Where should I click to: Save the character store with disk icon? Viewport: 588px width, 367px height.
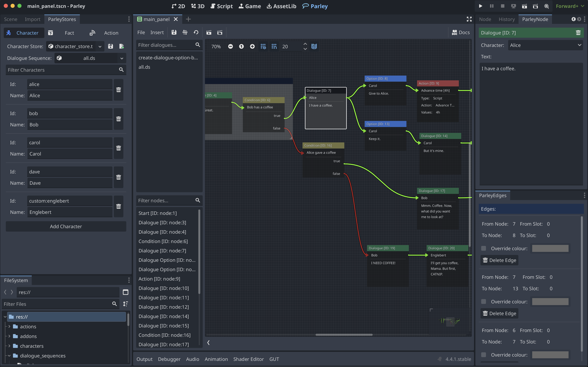pyautogui.click(x=111, y=46)
